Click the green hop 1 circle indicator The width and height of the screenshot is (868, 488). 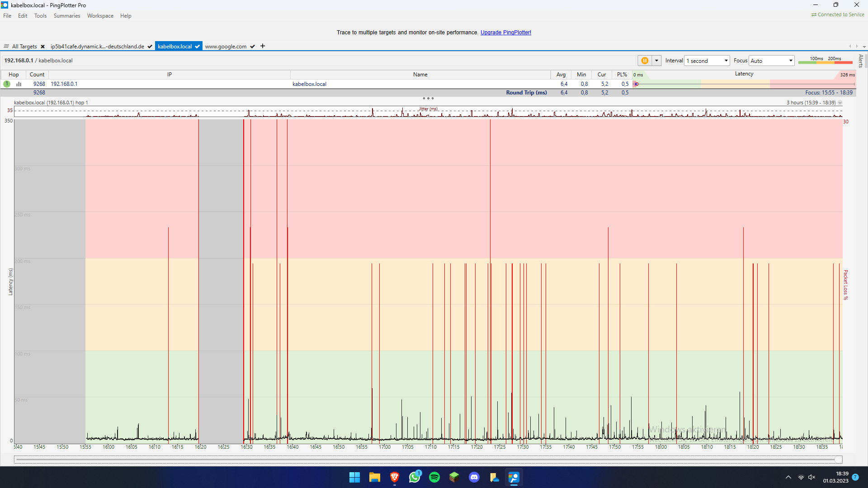point(7,84)
